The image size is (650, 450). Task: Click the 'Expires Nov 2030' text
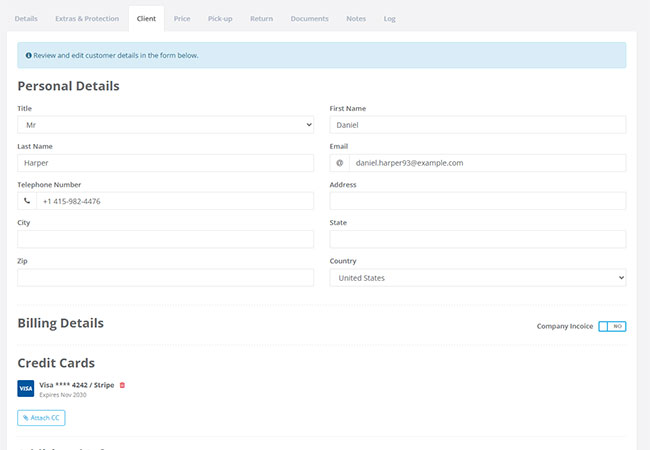[x=63, y=395]
